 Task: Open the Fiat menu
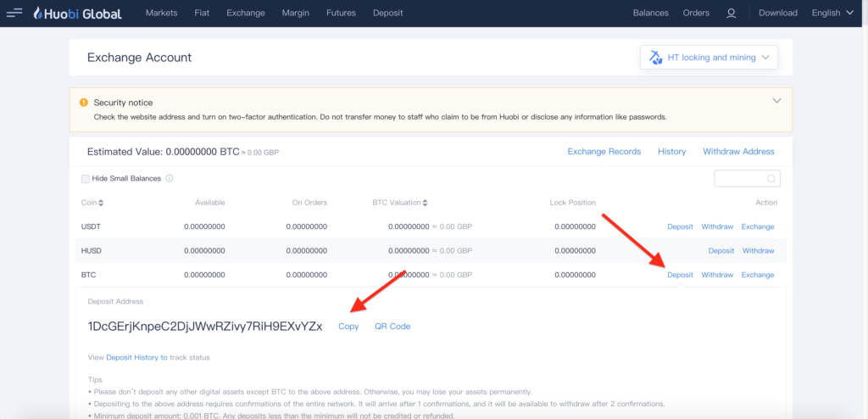(x=202, y=13)
